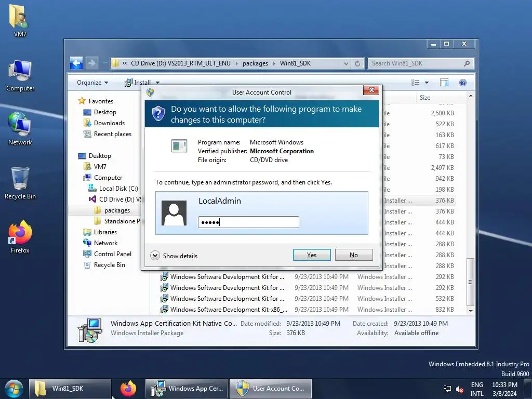Click the network tray icon
Viewport: 532px width, 399px height.
(x=447, y=389)
